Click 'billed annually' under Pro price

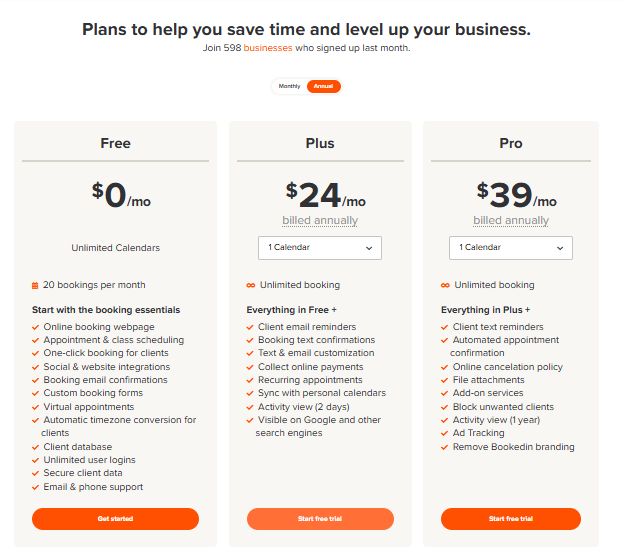pyautogui.click(x=511, y=220)
